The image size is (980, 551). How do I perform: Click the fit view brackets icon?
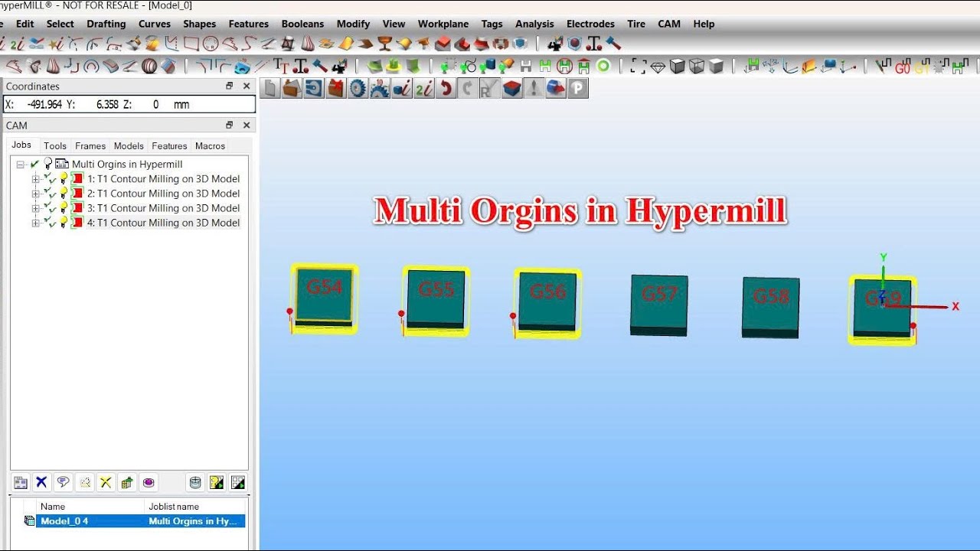(638, 67)
